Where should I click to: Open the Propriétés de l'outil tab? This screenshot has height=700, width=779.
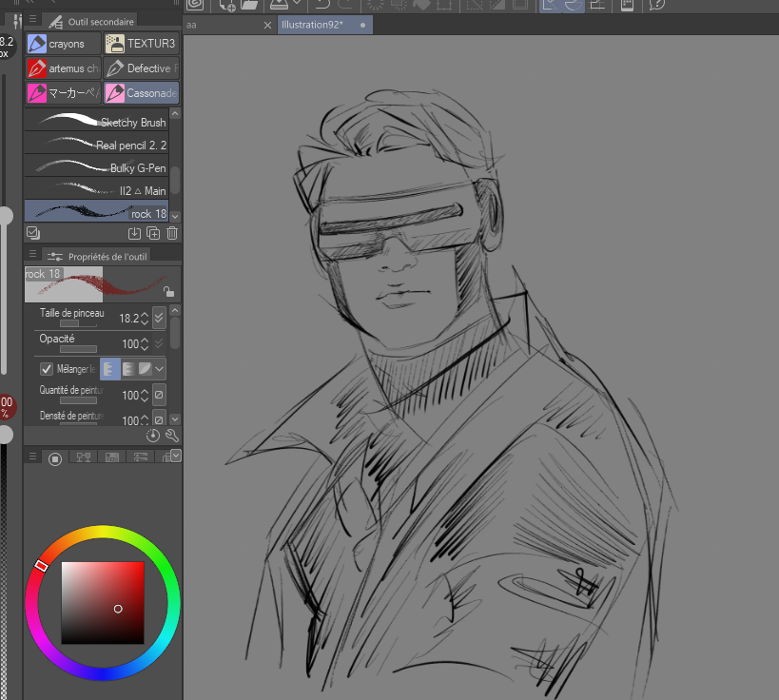(x=97, y=257)
